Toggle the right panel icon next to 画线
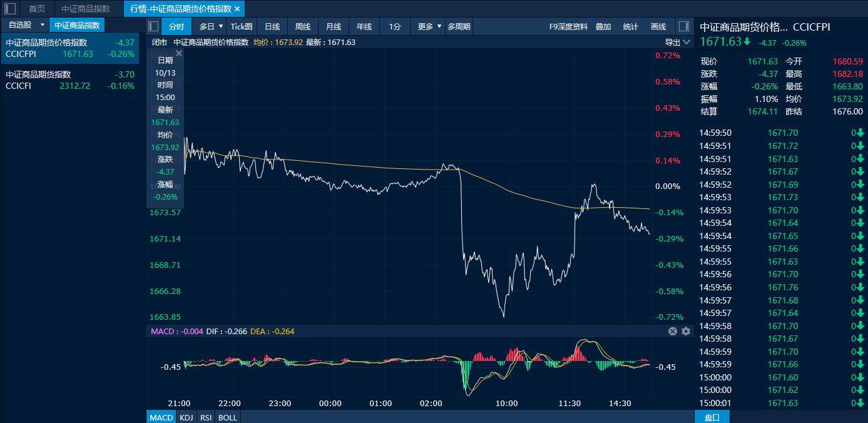 [x=683, y=26]
